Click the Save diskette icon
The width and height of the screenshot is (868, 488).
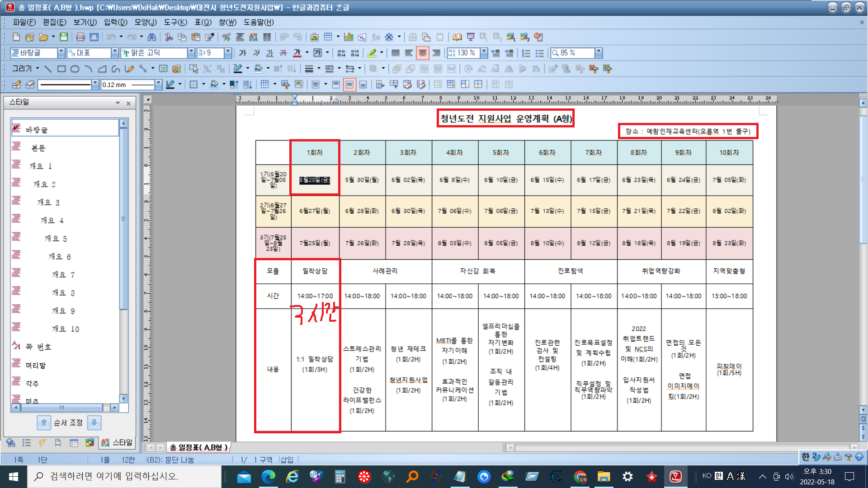click(64, 37)
